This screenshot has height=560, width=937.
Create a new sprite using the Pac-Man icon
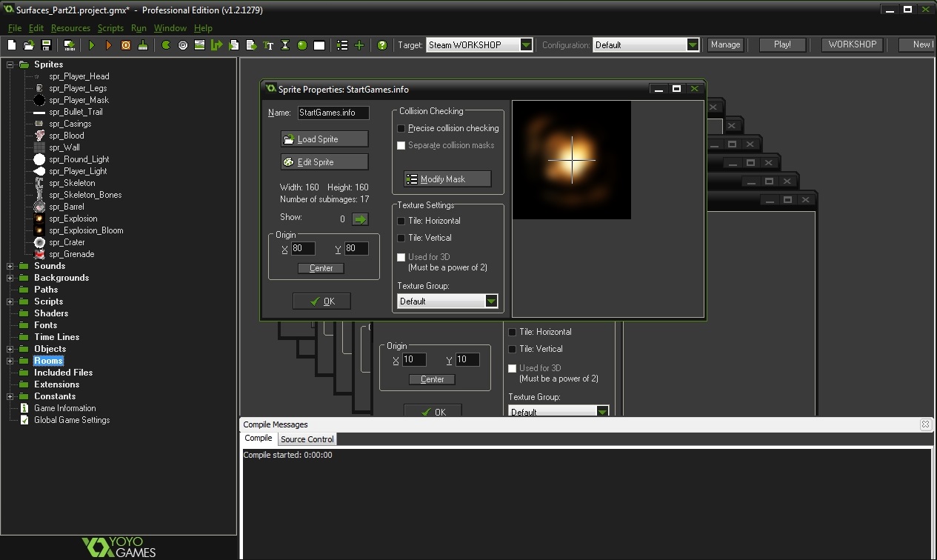166,45
